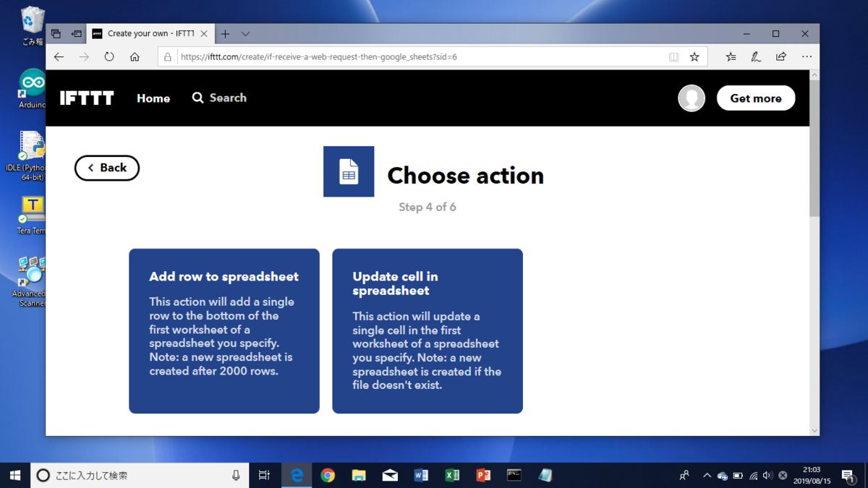Share this page
This screenshot has width=868, height=488.
click(x=781, y=56)
